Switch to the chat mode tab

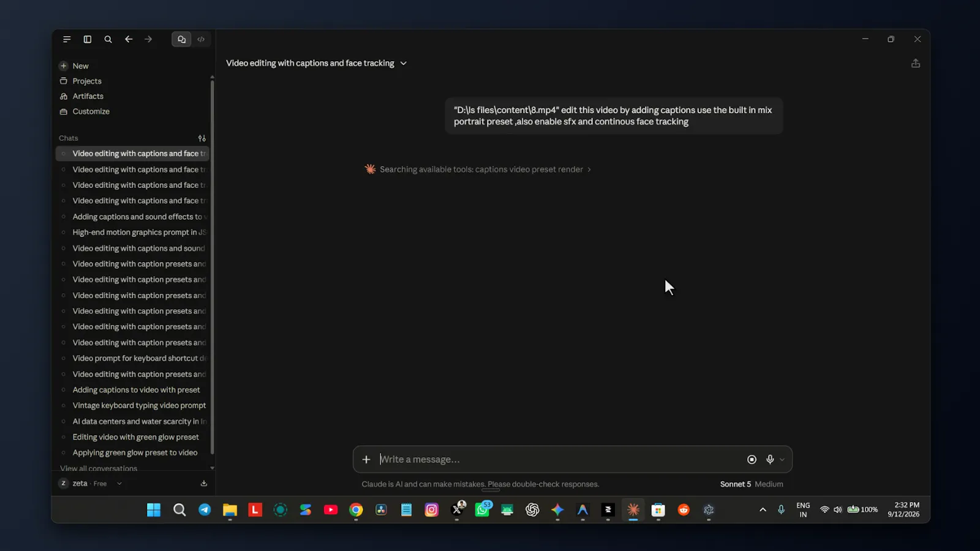point(181,39)
